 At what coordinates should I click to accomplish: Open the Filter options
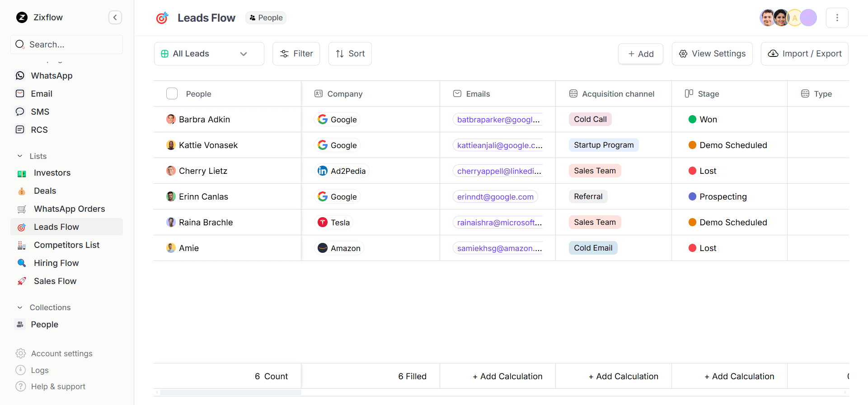(296, 54)
